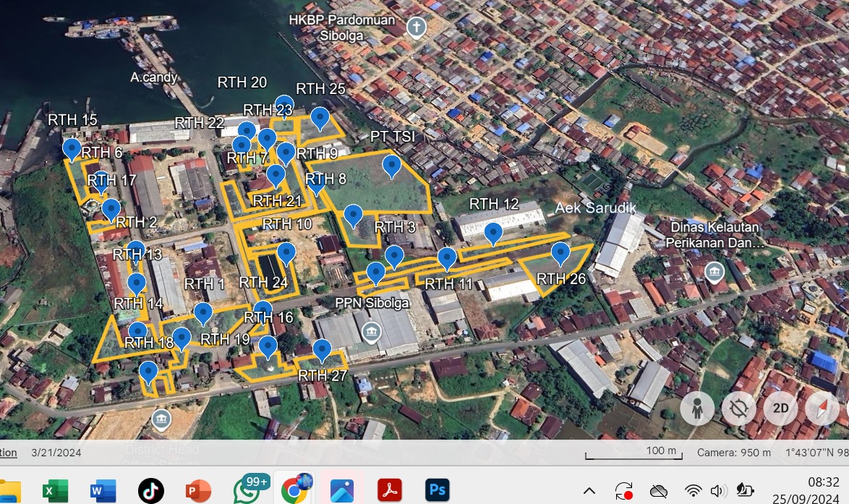Select the blue pin left of RTH 2 label

coord(111,210)
